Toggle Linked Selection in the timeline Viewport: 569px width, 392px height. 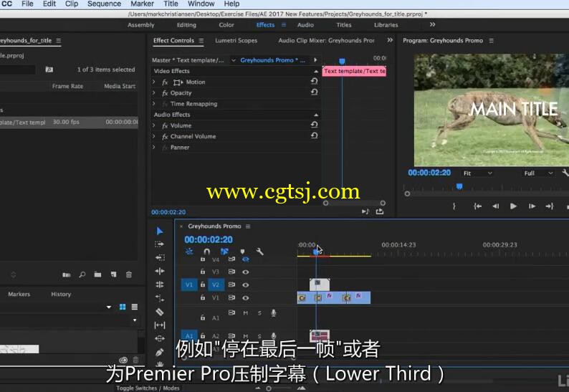[x=224, y=252]
